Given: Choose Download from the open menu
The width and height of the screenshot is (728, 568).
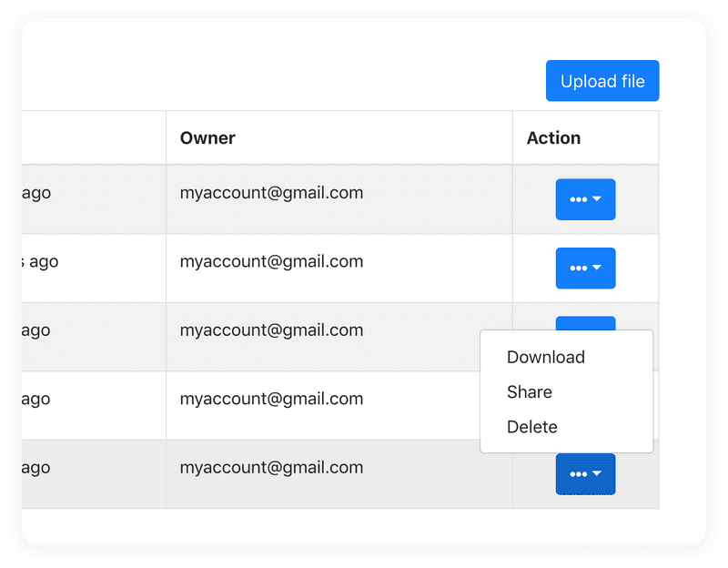Looking at the screenshot, I should [x=546, y=357].
